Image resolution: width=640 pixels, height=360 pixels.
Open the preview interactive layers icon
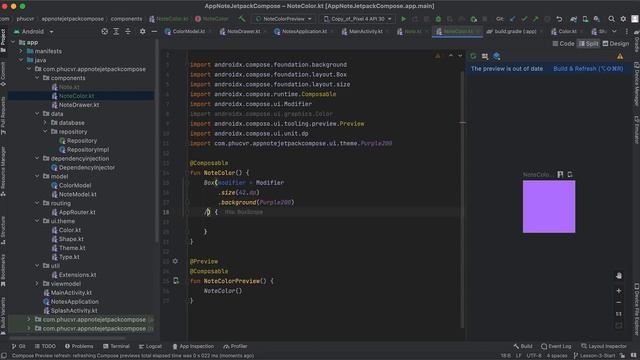[497, 56]
